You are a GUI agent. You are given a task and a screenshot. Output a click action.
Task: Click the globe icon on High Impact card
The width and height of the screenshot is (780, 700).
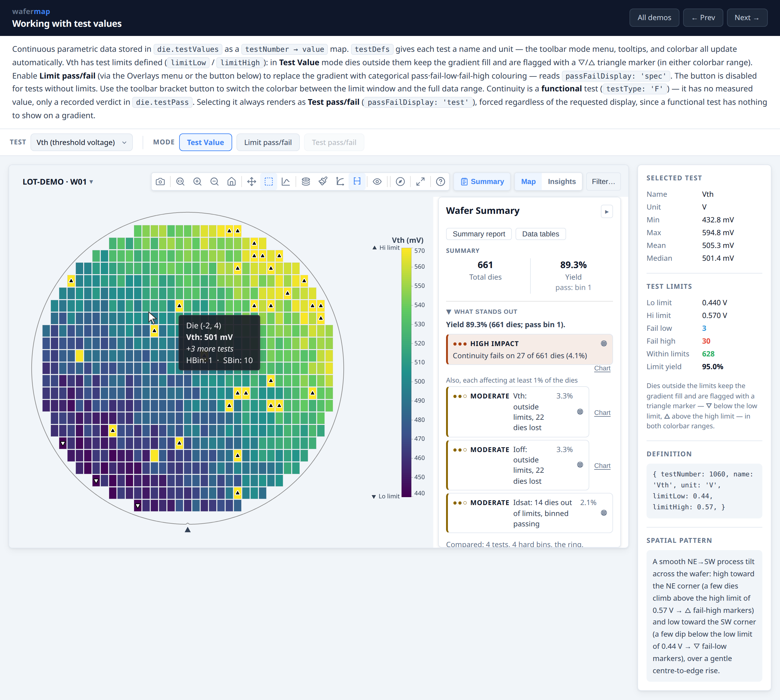[604, 344]
